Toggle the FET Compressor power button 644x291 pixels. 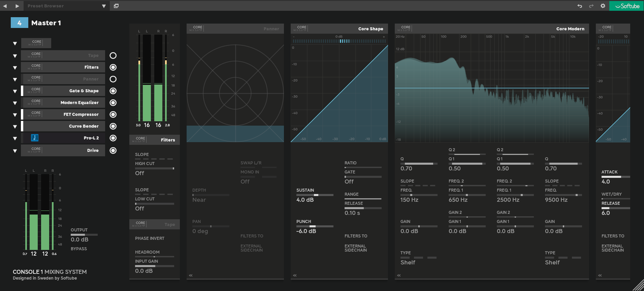[113, 115]
